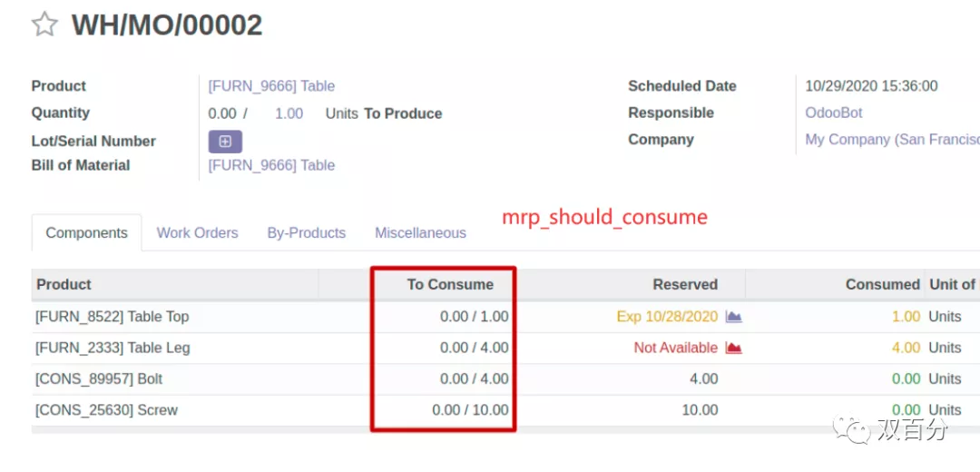Sort by the Consumed column header

click(x=882, y=284)
